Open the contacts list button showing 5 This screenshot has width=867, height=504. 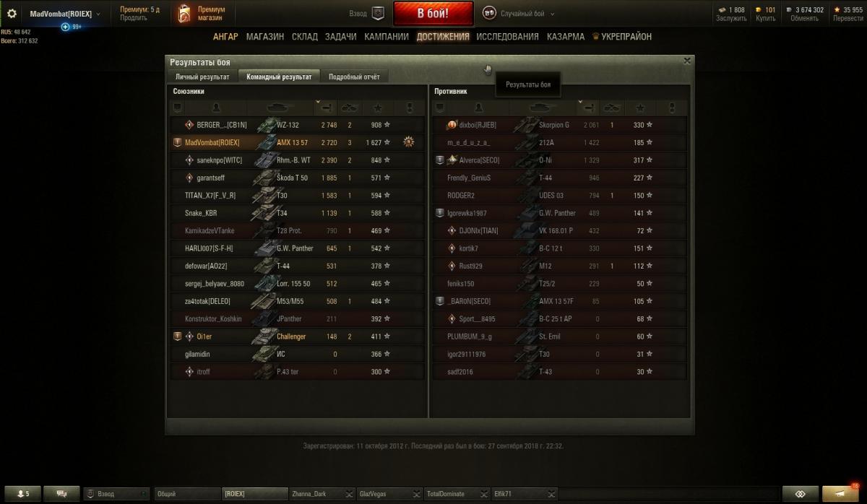(x=23, y=494)
